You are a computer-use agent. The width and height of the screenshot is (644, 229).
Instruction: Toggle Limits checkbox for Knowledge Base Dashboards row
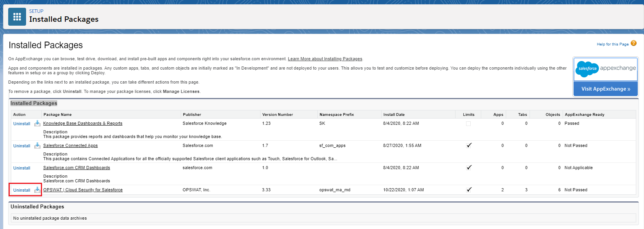(x=468, y=124)
